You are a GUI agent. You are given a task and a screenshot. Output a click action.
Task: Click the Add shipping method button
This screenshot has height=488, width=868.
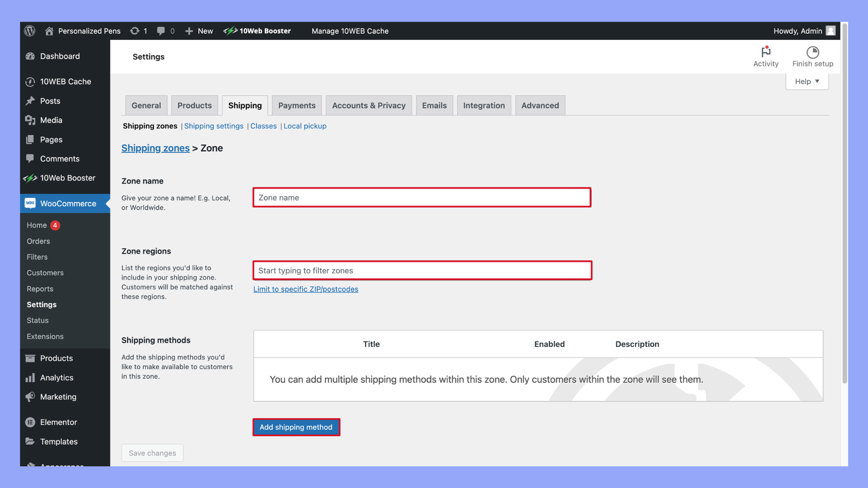296,427
